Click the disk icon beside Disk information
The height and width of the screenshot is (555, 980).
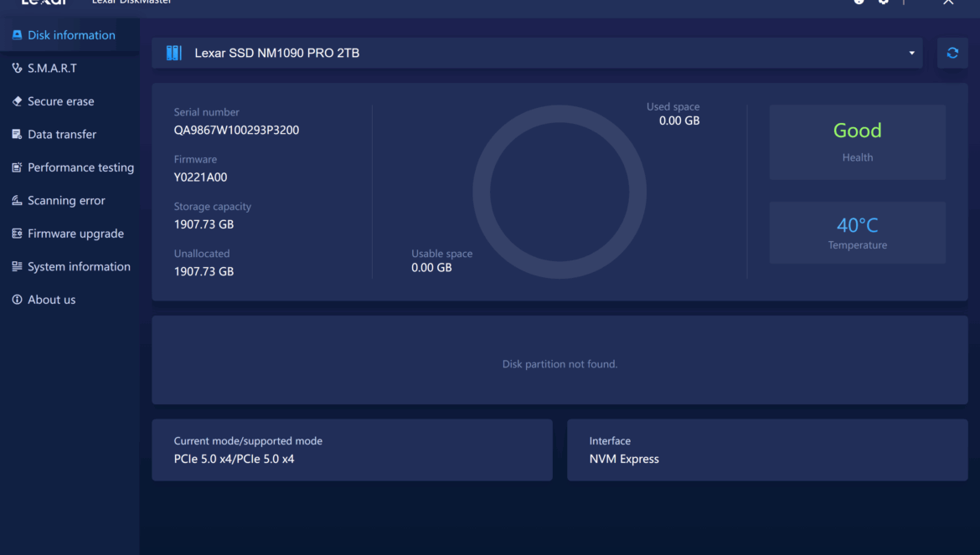coord(17,35)
